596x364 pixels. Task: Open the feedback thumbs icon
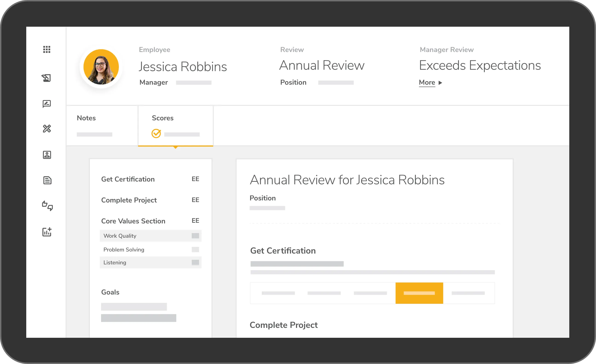tap(47, 206)
